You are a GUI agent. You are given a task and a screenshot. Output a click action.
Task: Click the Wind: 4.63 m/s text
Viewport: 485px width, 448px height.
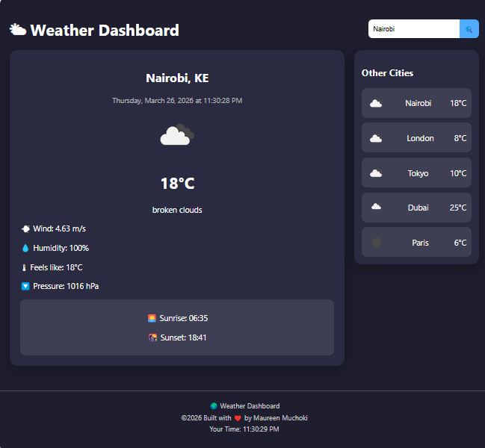[x=59, y=229]
